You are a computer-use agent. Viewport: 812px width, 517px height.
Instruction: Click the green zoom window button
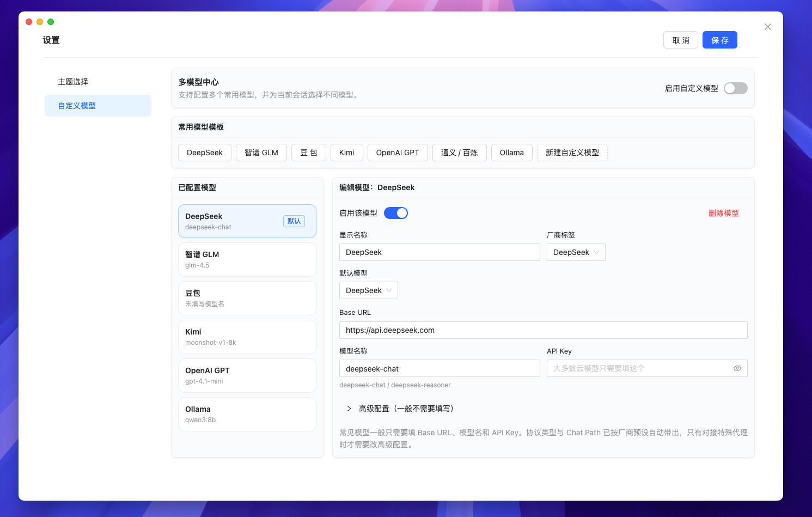pos(51,22)
